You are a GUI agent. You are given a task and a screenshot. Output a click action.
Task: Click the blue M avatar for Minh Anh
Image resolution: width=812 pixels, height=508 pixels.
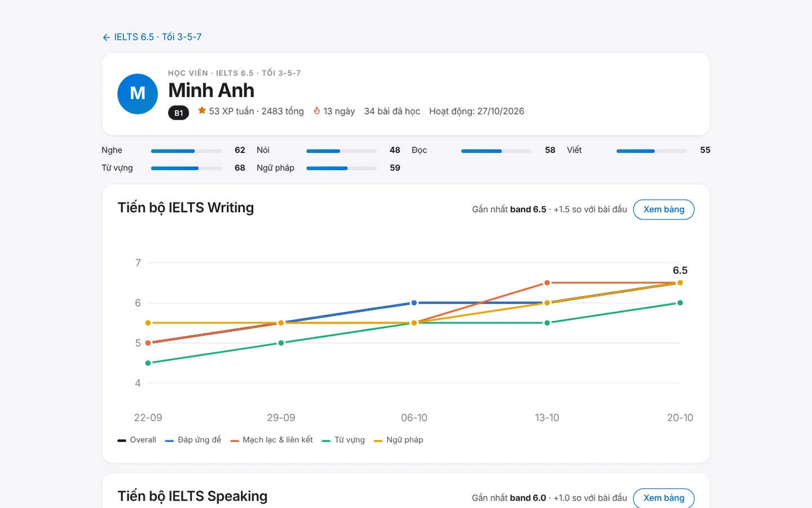click(x=138, y=94)
